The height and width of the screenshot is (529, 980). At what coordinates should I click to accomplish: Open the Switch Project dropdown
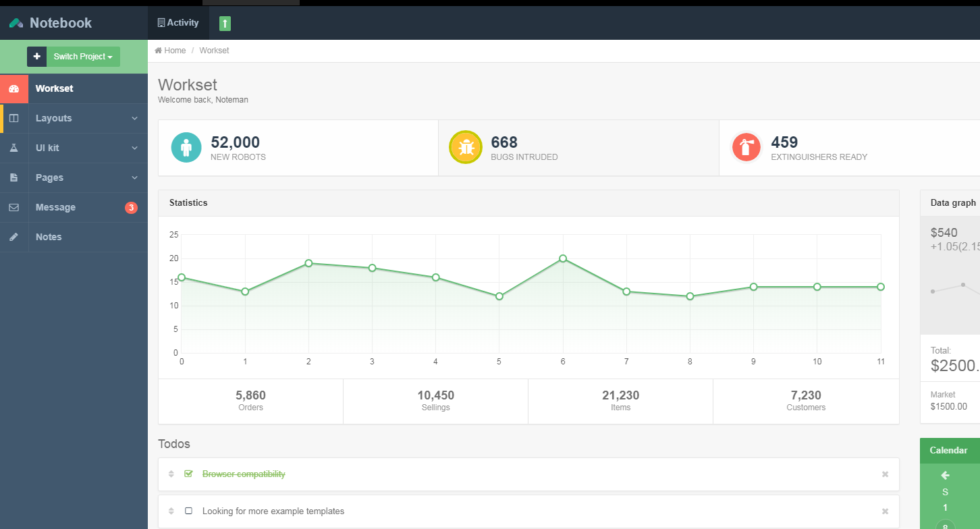[x=83, y=57]
